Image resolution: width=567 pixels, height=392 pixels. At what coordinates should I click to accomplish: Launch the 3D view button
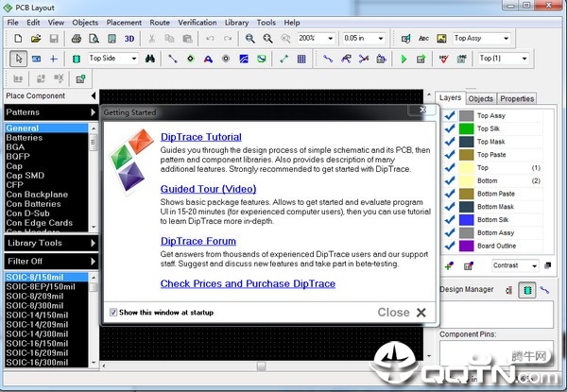coord(129,39)
